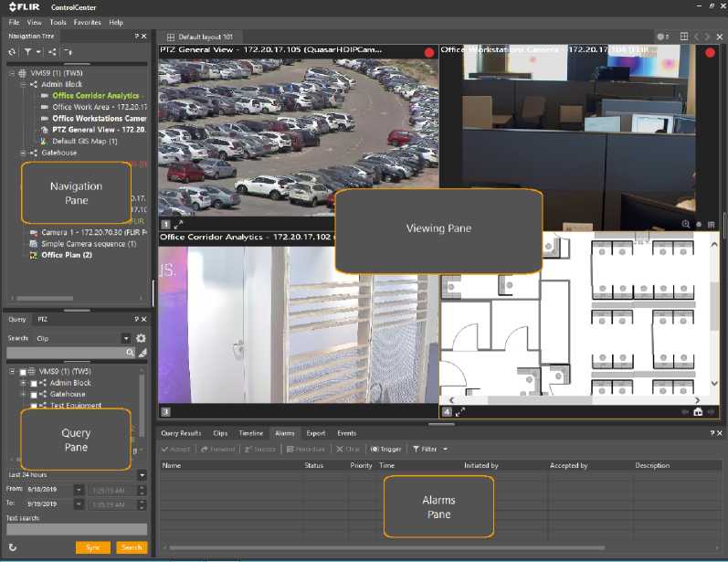The width and height of the screenshot is (728, 562).
Task: Check the Admin Block checkbox in Query tree
Action: [34, 383]
